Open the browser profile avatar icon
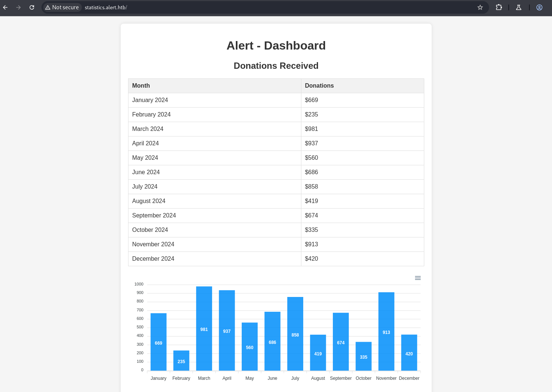This screenshot has width=552, height=392. tap(539, 7)
